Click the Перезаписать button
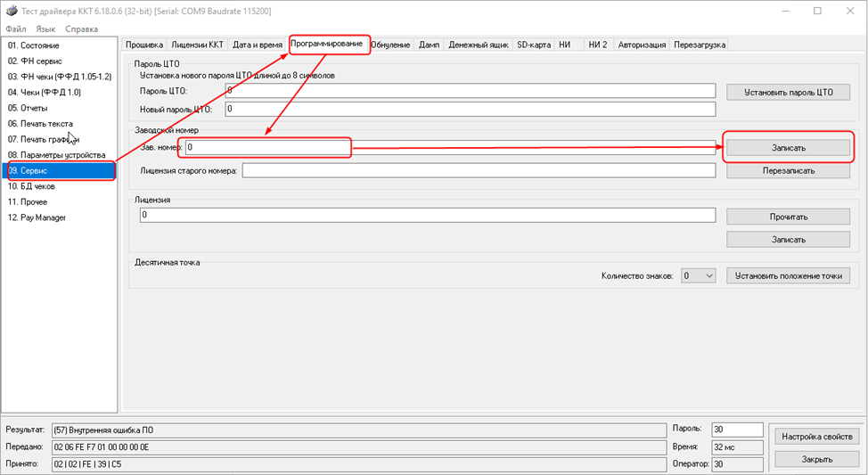868x475 pixels. [788, 170]
